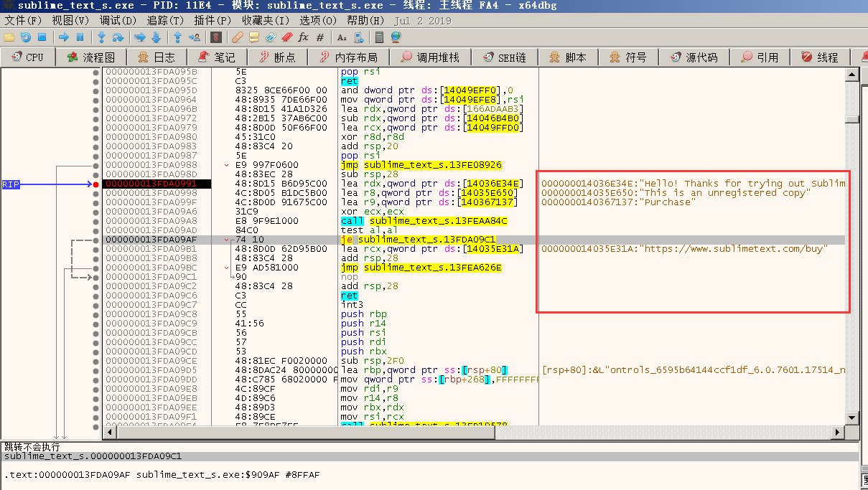The width and height of the screenshot is (868, 490).
Task: Toggle breakpoint bullet at 000000013FDA09C8
Action: click(96, 314)
